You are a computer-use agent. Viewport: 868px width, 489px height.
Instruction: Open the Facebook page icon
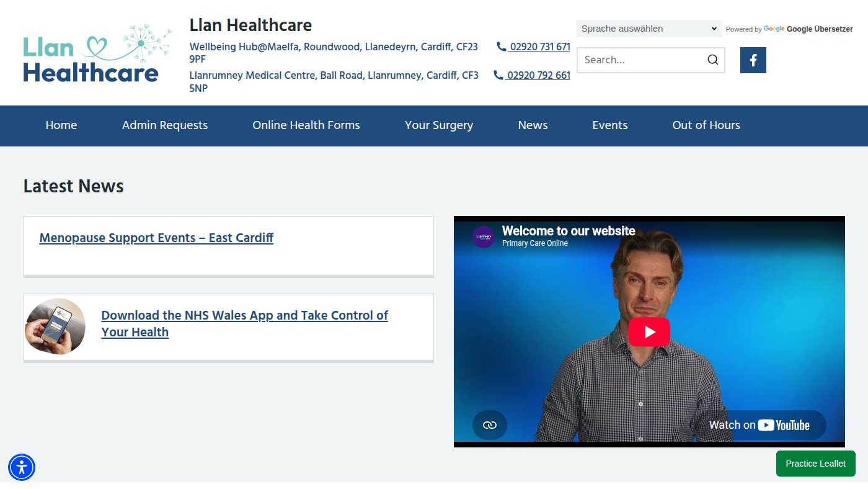point(753,60)
